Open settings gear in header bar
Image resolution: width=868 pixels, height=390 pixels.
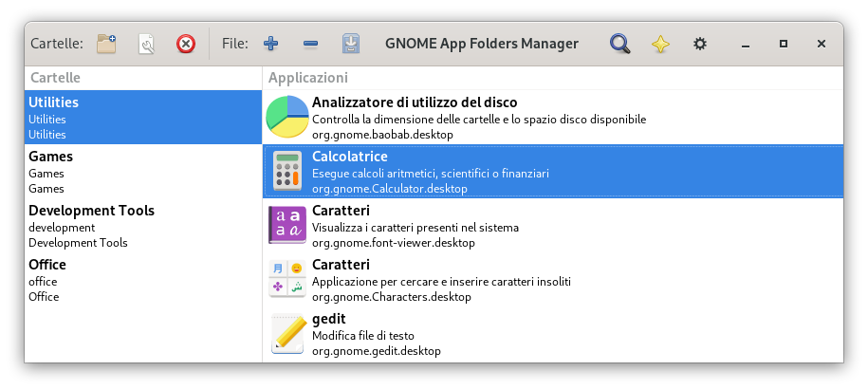700,44
